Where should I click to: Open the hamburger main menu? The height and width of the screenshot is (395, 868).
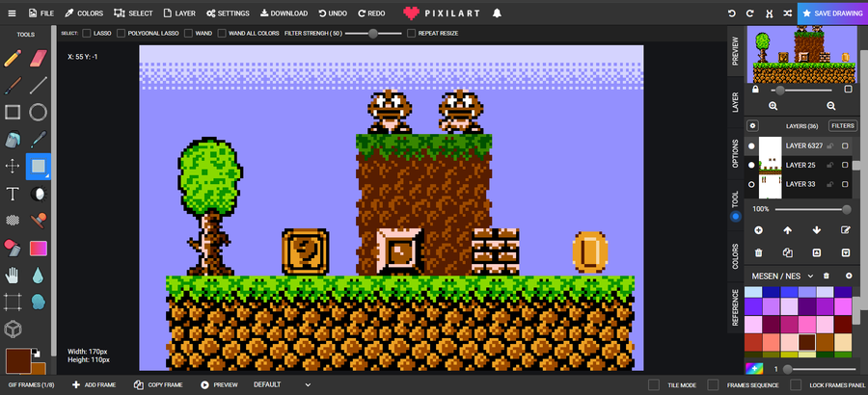[x=12, y=13]
